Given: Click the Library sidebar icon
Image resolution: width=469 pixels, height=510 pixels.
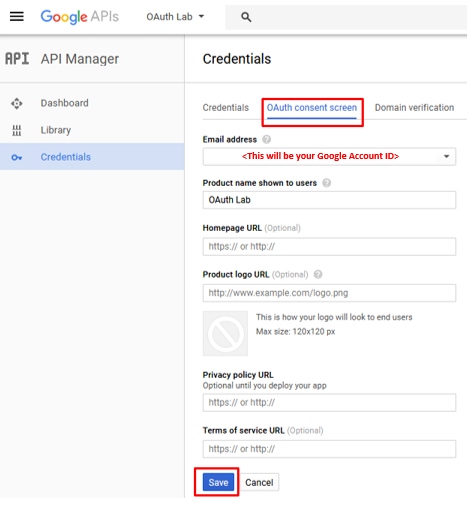Looking at the screenshot, I should click(17, 130).
